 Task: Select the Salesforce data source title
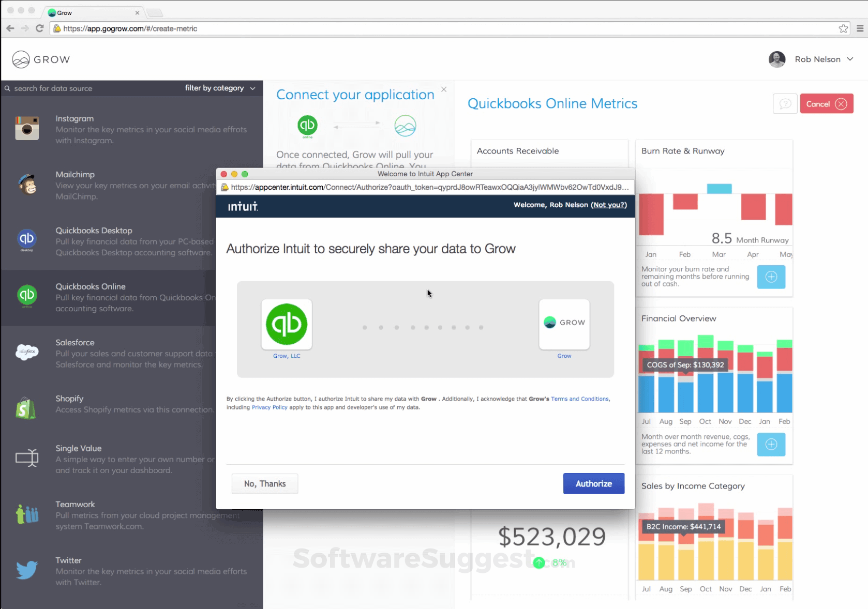point(75,343)
